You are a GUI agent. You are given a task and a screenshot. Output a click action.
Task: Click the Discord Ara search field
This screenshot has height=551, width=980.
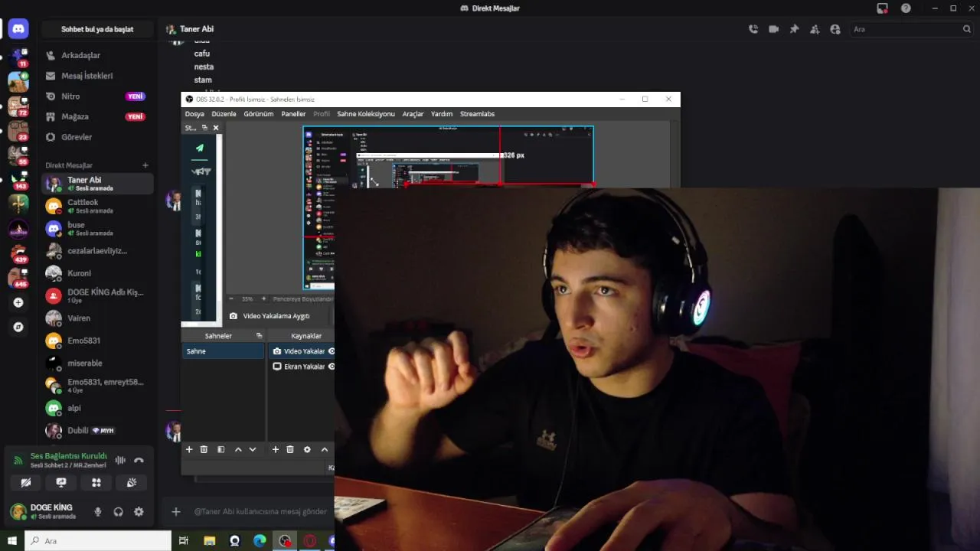tap(910, 29)
